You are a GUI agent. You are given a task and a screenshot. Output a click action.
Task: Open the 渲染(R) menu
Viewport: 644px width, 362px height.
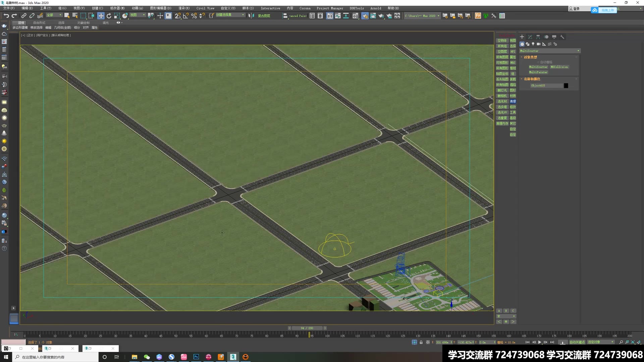183,8
